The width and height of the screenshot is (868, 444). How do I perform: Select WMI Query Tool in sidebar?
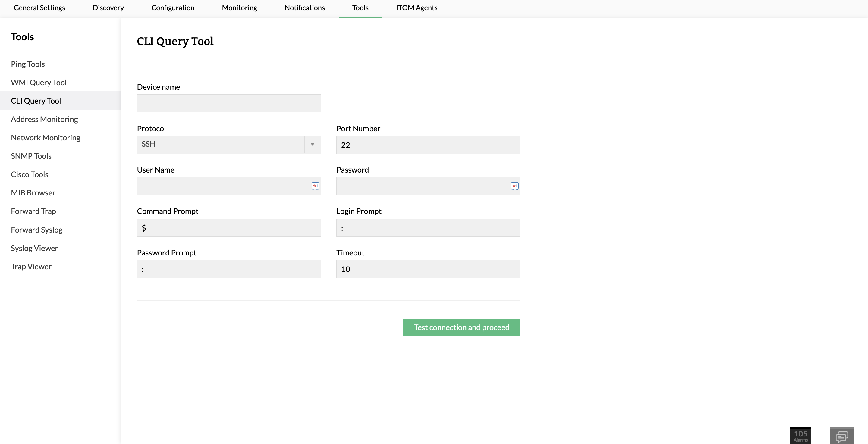tap(39, 83)
